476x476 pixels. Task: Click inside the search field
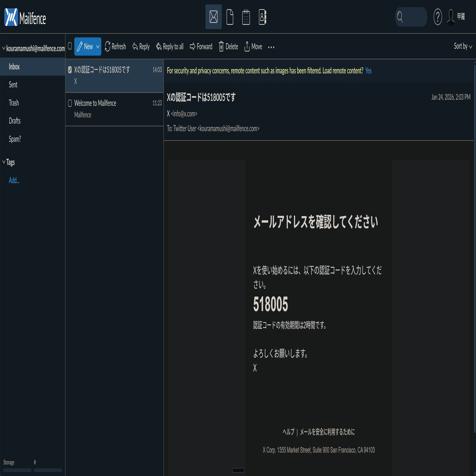tap(412, 17)
